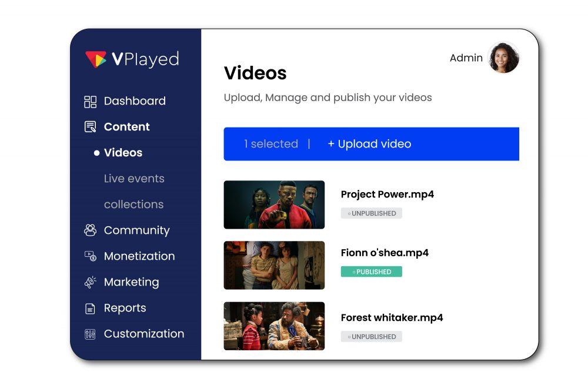Click the Community people icon

pos(89,230)
